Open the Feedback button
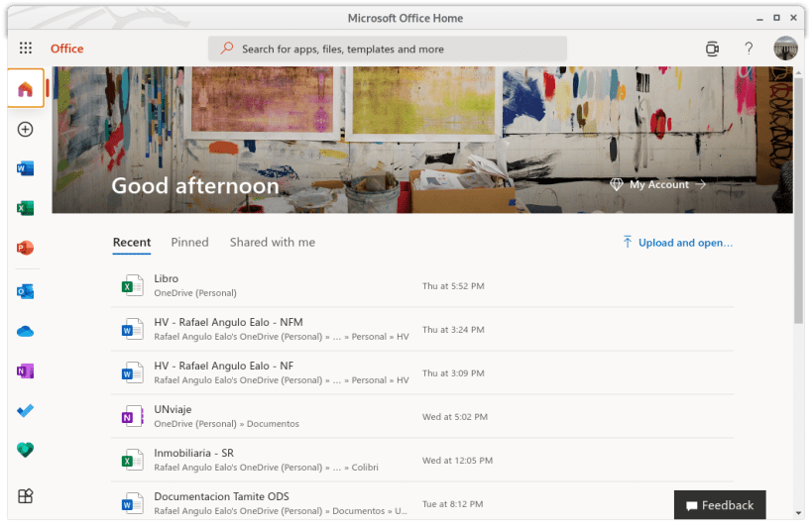Image resolution: width=812 pixels, height=527 pixels. tap(720, 505)
